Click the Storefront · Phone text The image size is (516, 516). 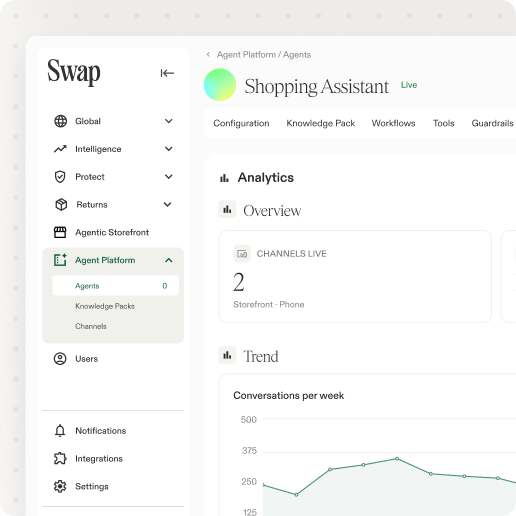[269, 304]
